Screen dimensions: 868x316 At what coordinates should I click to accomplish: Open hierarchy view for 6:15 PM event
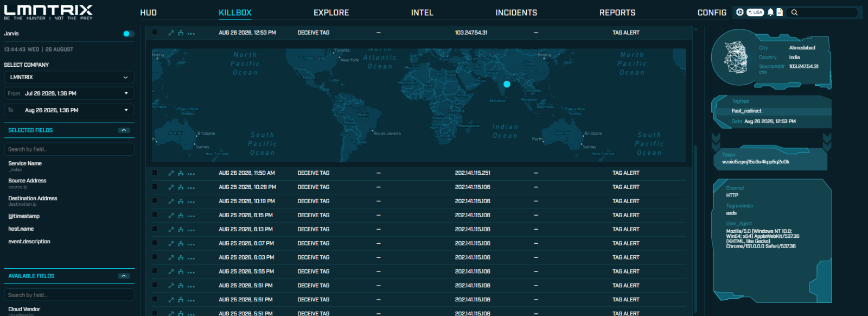(x=181, y=216)
